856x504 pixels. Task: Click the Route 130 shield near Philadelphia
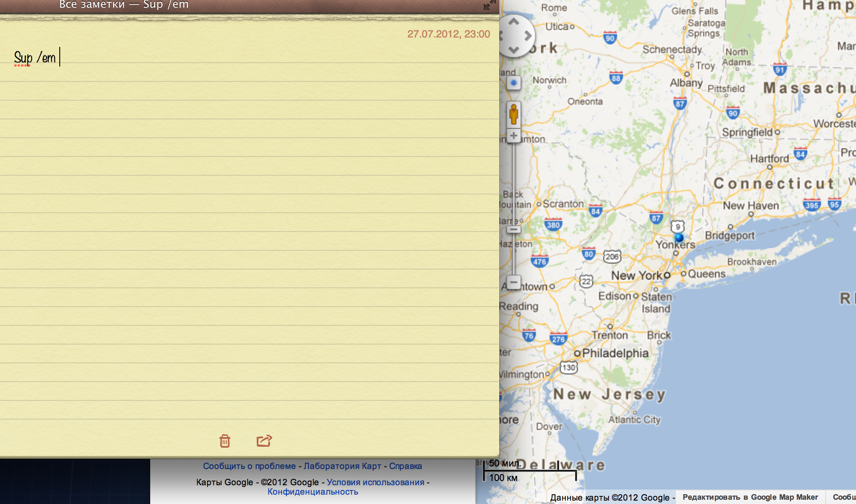pos(569,367)
